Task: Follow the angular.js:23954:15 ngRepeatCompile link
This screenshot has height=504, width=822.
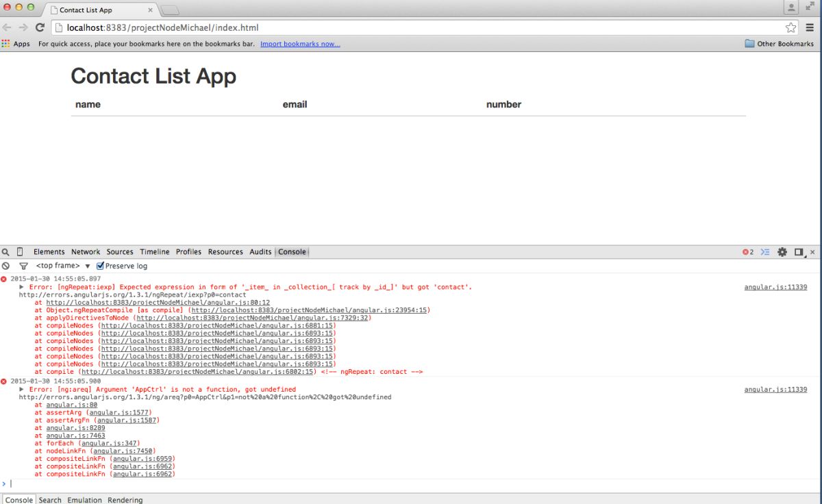Action: (x=310, y=310)
